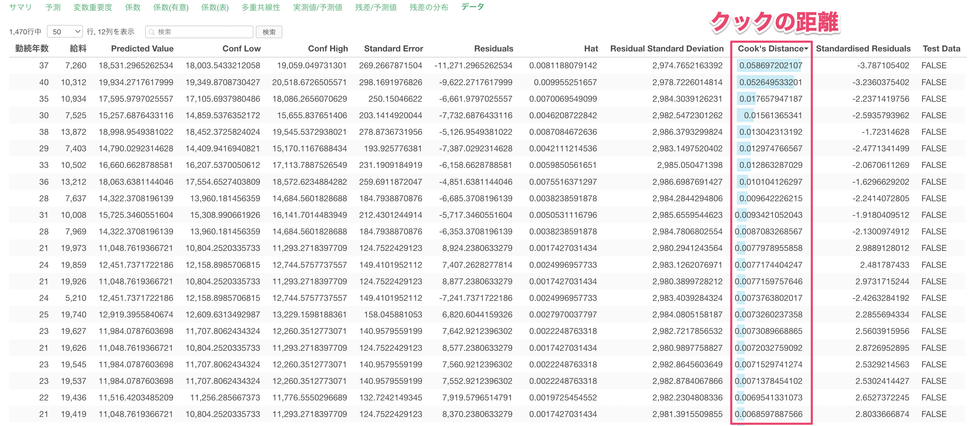Switch to the 係数(表) tab
Viewport: 980px width, 426px height.
pos(215,7)
